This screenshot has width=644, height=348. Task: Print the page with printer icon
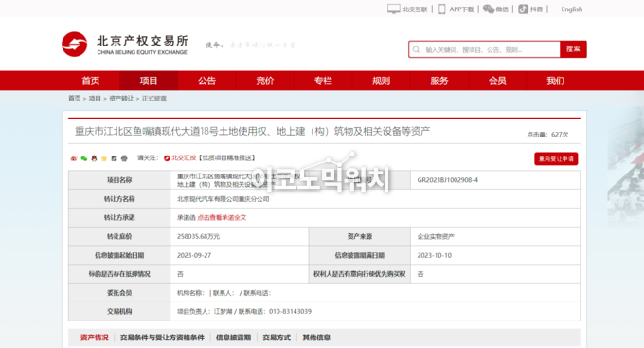tap(124, 158)
